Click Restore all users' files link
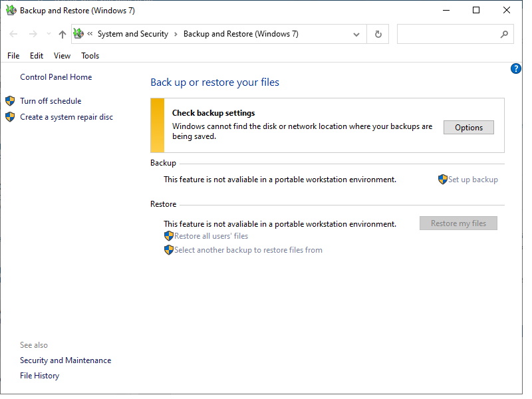The image size is (532, 399). point(211,237)
